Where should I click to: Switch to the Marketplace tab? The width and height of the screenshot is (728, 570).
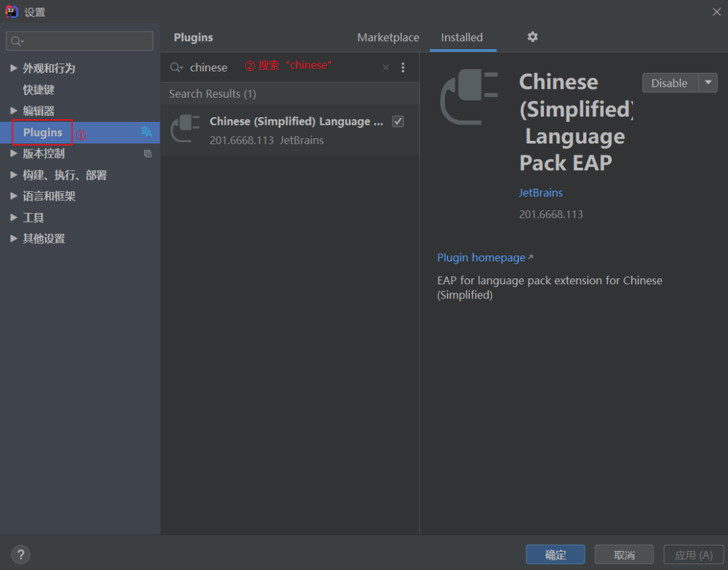click(388, 37)
